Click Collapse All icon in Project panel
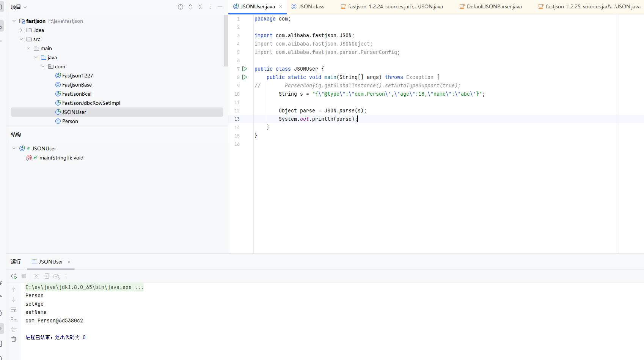Viewport: 644px width, 360px height. point(200,7)
